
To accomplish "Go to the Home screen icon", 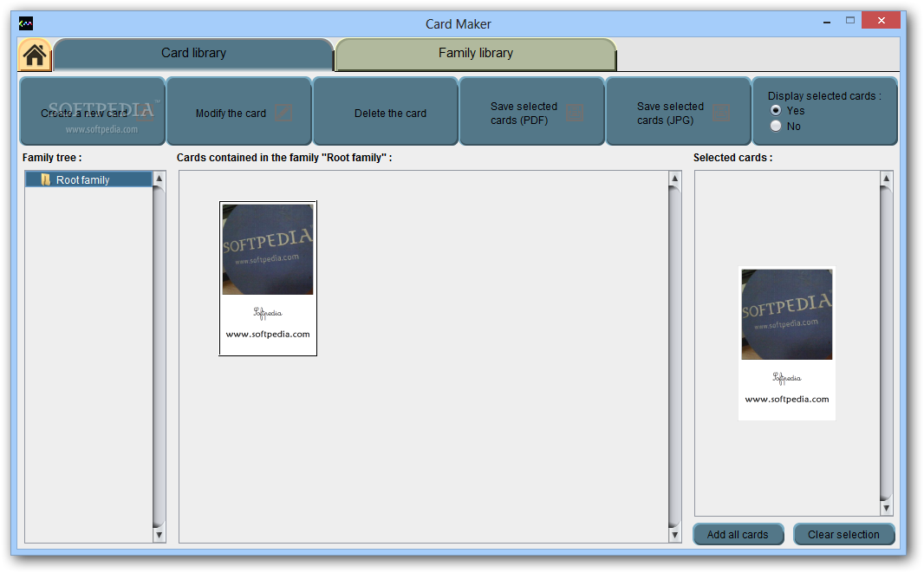I will point(35,55).
